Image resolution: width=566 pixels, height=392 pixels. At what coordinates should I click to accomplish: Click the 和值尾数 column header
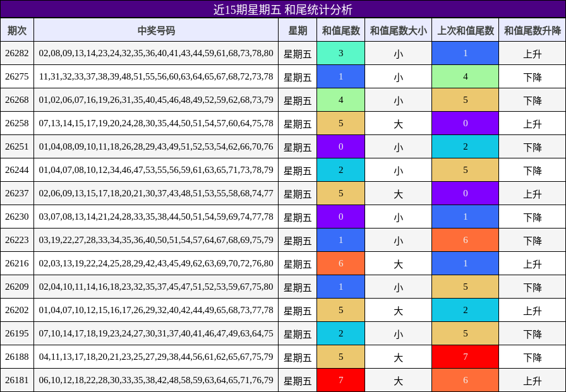point(340,30)
